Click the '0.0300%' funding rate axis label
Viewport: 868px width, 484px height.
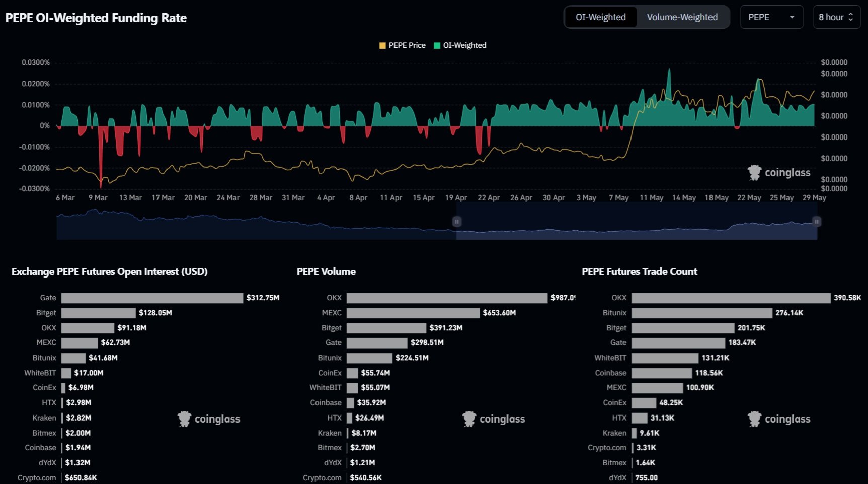[36, 62]
